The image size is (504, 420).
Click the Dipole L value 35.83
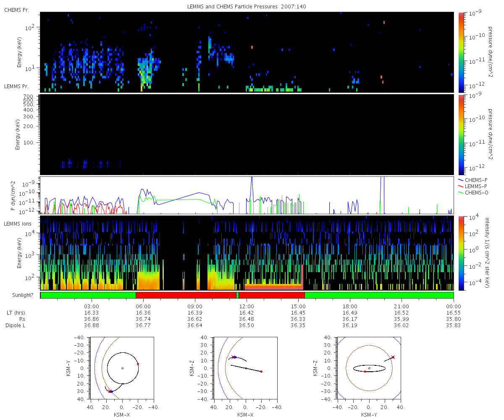click(x=454, y=325)
